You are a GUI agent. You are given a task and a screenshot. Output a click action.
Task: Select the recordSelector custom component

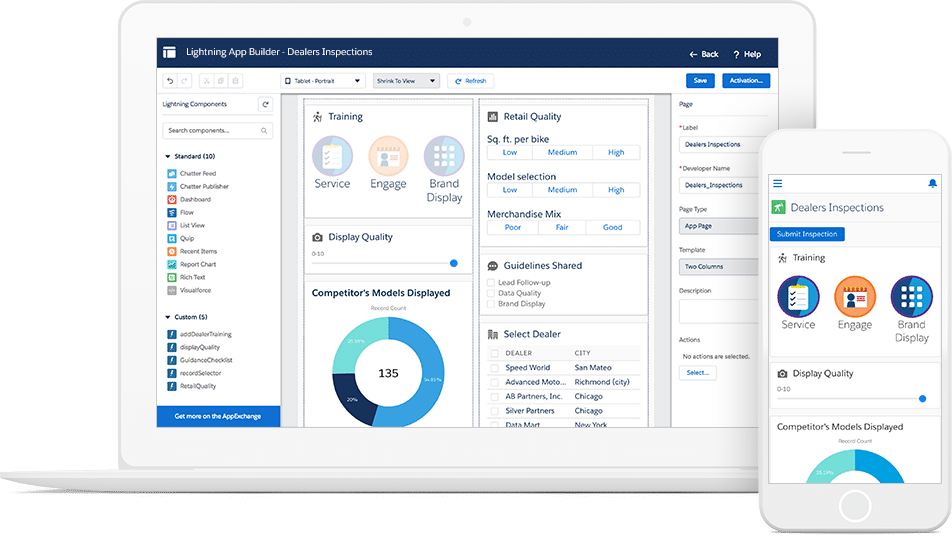pyautogui.click(x=194, y=373)
